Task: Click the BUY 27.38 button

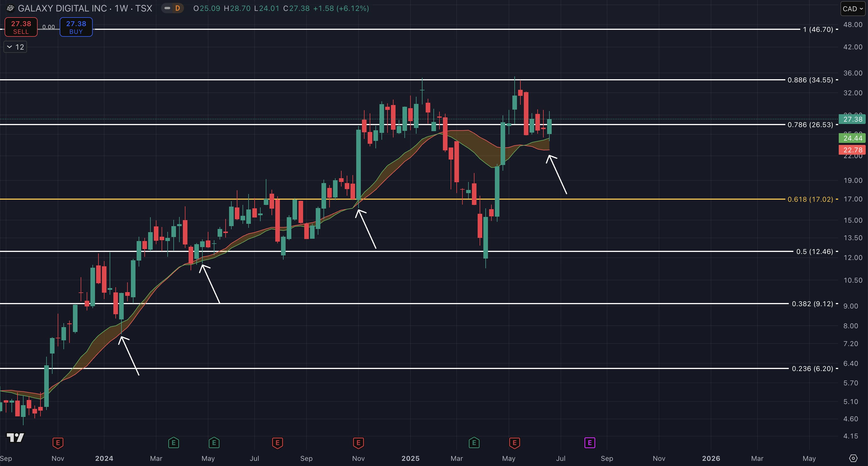Action: click(76, 27)
